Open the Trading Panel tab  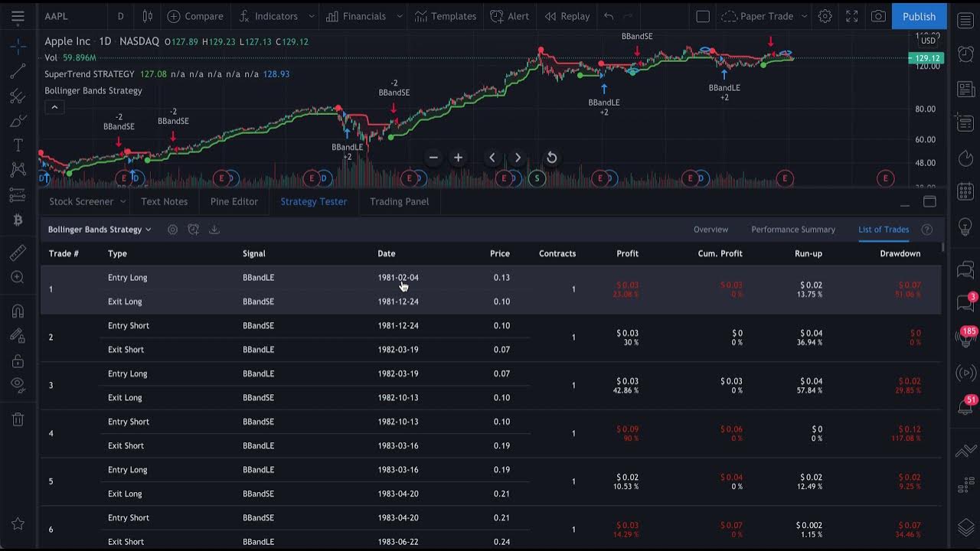(399, 202)
